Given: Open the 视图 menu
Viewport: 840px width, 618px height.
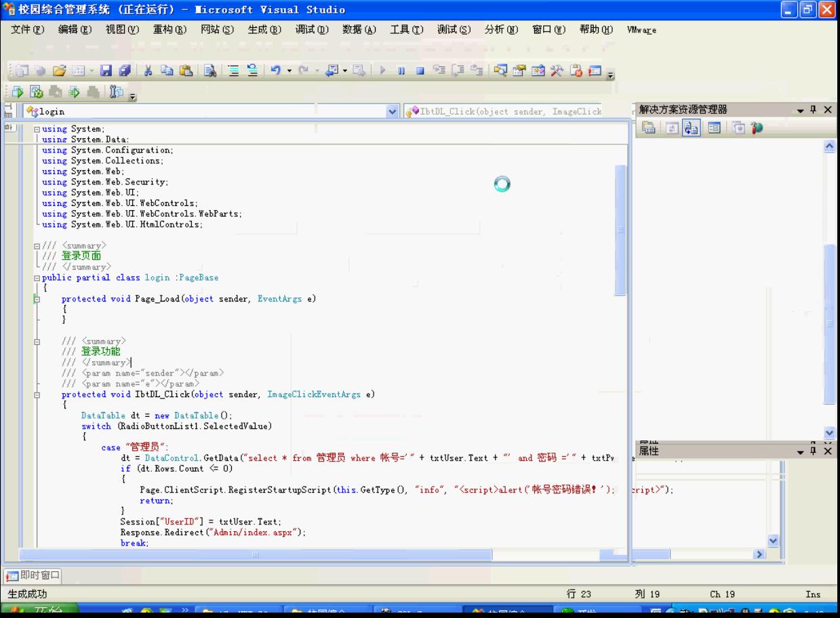Looking at the screenshot, I should tap(122, 30).
